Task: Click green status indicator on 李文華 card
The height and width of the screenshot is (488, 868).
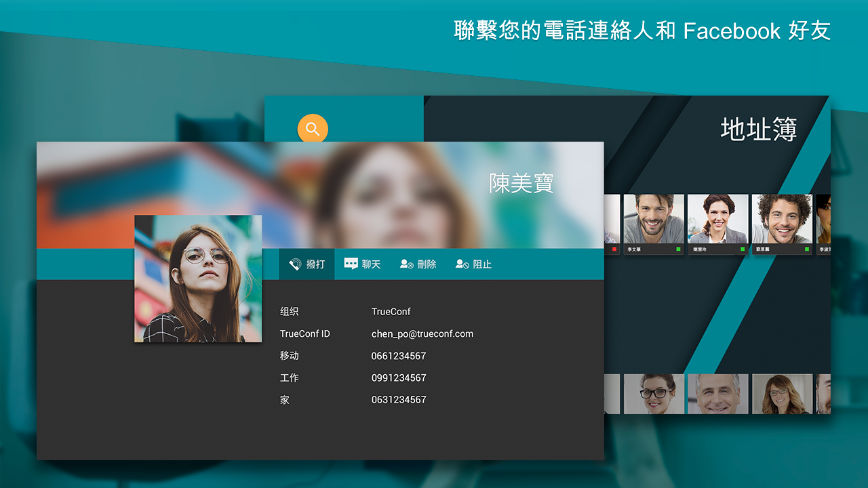Action: pos(678,249)
